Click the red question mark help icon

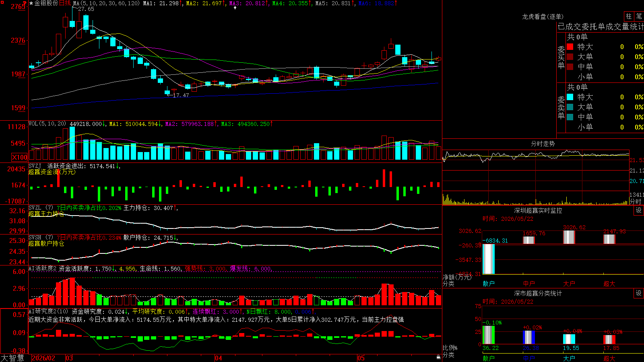[25, 3]
